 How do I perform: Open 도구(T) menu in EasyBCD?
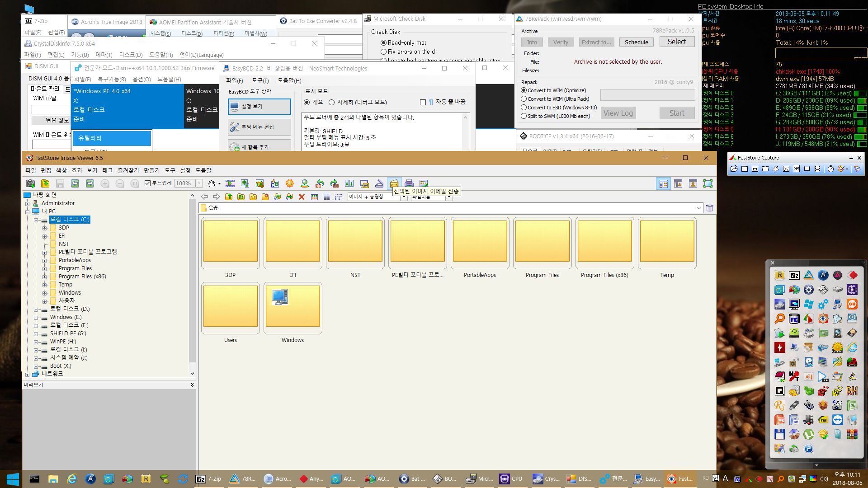click(260, 80)
